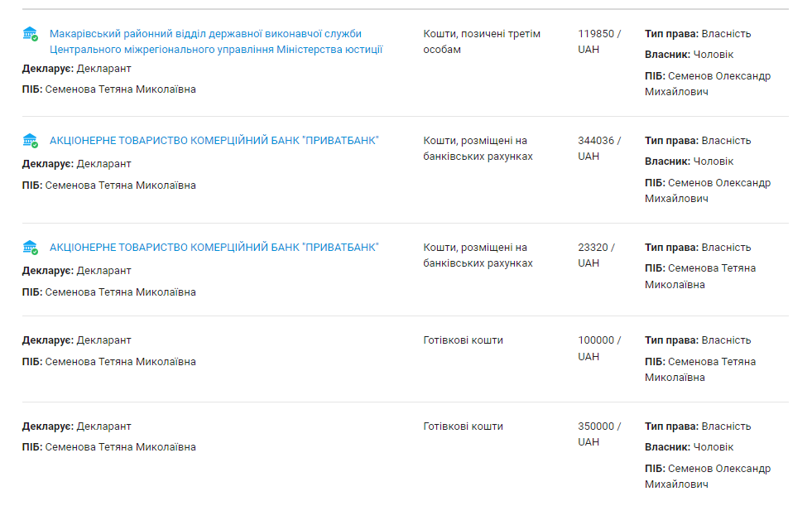Select the 350000 / UAH cash amount
This screenshot has height=506, width=812.
[x=599, y=434]
